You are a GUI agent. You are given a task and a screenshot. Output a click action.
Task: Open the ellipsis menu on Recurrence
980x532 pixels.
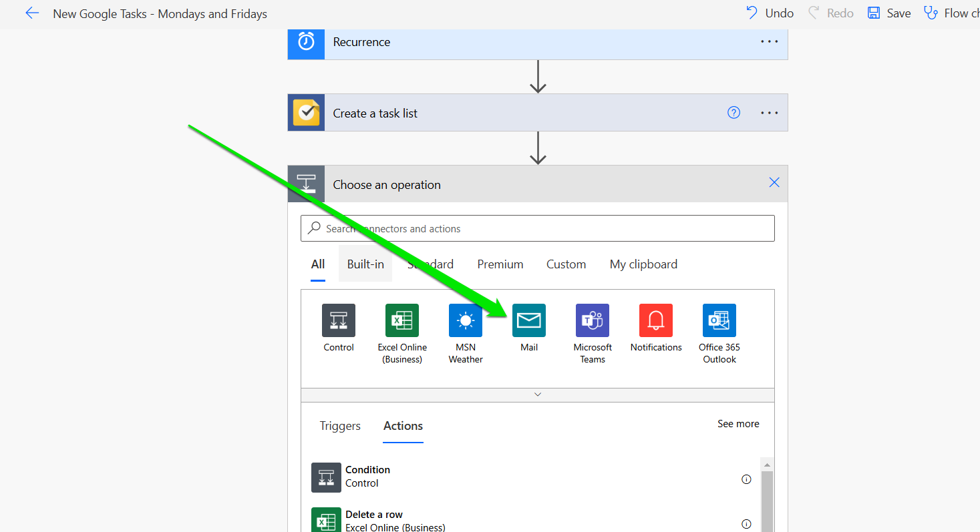point(769,41)
